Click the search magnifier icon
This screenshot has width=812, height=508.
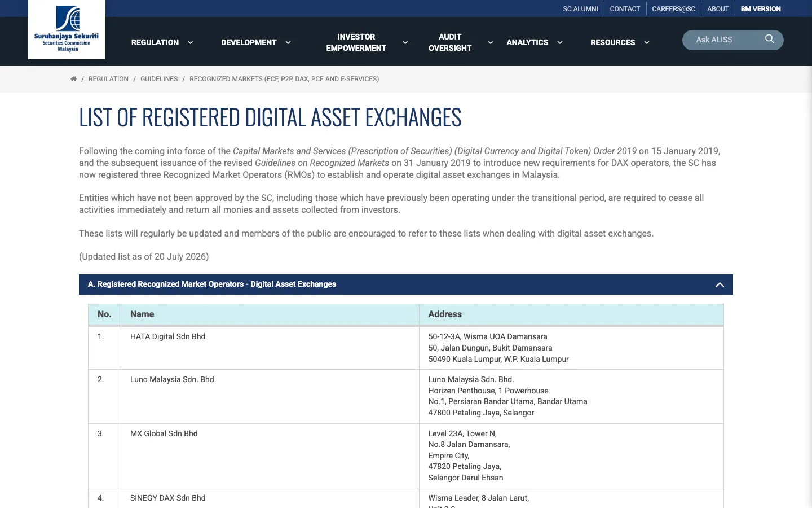[770, 39]
